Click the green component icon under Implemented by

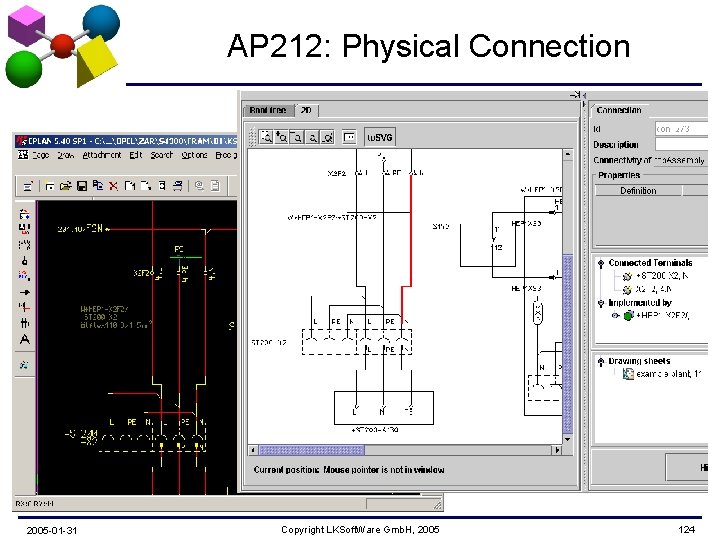[629, 315]
